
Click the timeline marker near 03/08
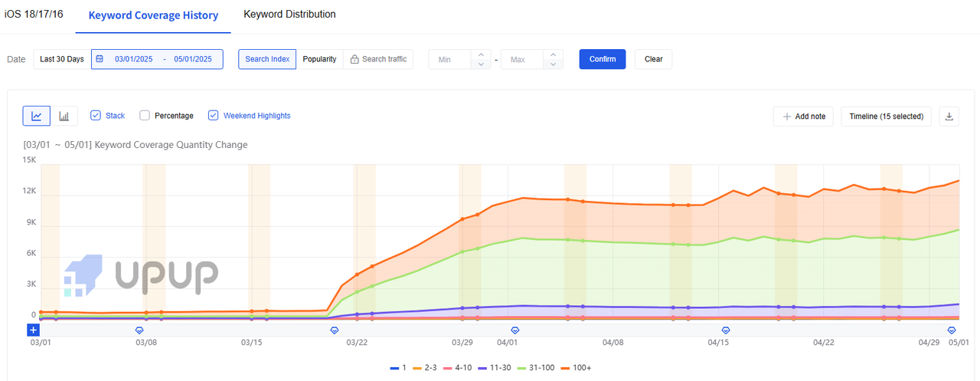[x=139, y=330]
